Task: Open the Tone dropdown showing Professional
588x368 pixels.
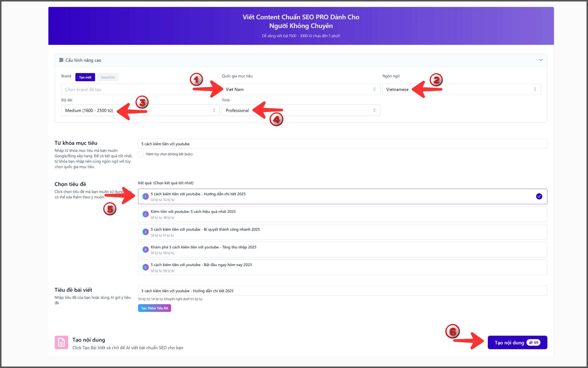Action: point(301,110)
